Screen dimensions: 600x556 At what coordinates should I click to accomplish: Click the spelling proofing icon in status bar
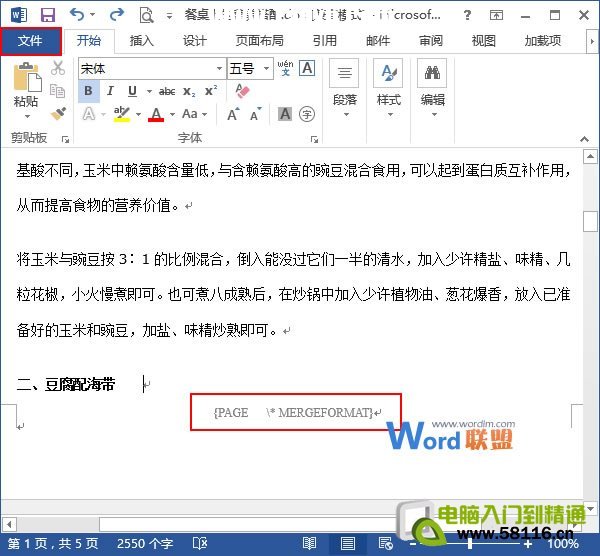pyautogui.click(x=200, y=543)
